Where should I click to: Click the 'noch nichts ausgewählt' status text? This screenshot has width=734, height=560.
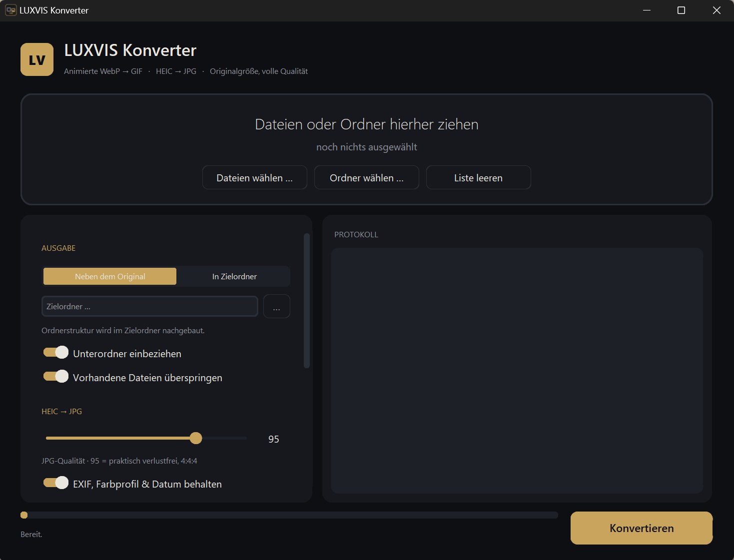[x=367, y=147]
